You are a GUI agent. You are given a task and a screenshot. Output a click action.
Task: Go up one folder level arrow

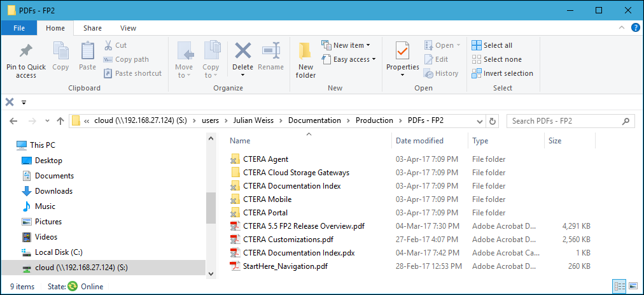(x=61, y=121)
